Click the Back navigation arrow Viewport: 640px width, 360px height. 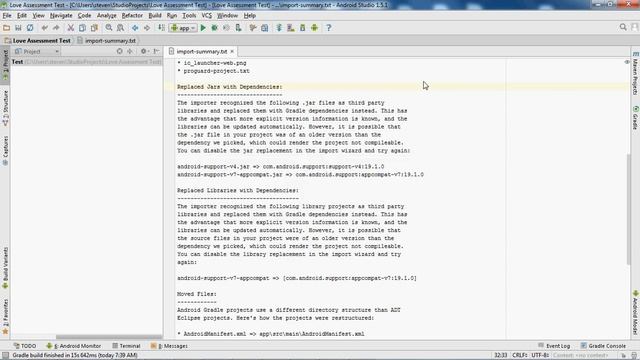point(135,28)
